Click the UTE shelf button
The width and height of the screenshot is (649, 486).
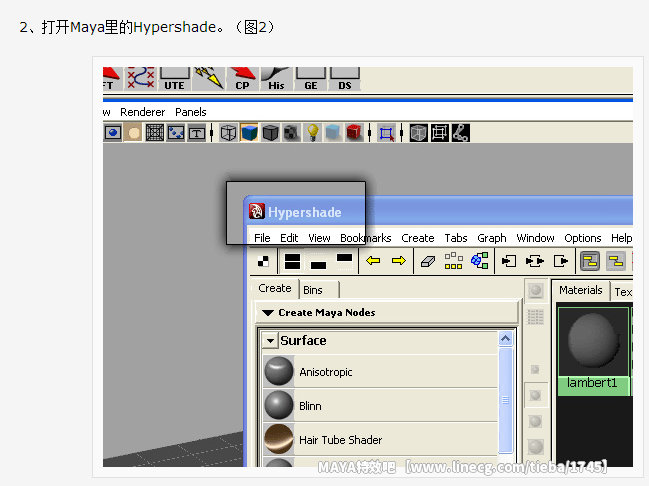point(174,79)
